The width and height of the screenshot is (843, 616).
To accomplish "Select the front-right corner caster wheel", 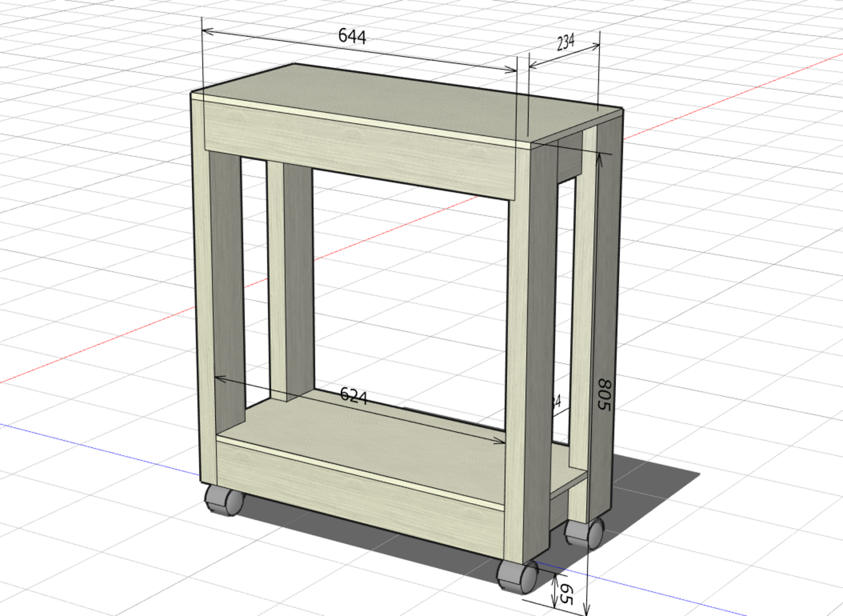I will coord(517,576).
